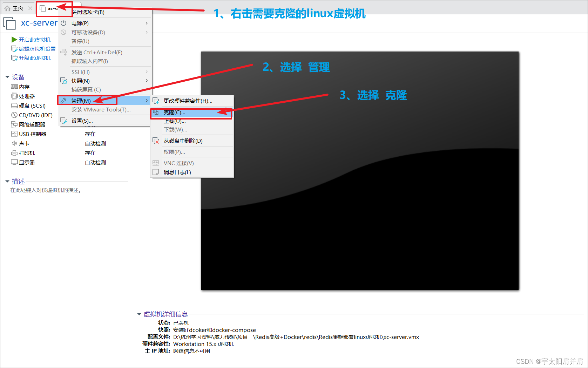Click the snapshot icon beside 快照(N)

coord(63,81)
